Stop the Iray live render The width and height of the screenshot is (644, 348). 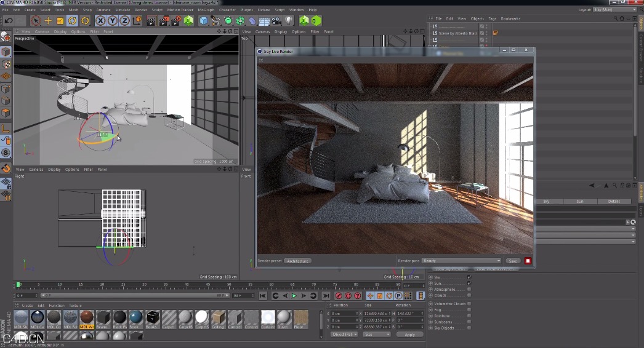[528, 261]
